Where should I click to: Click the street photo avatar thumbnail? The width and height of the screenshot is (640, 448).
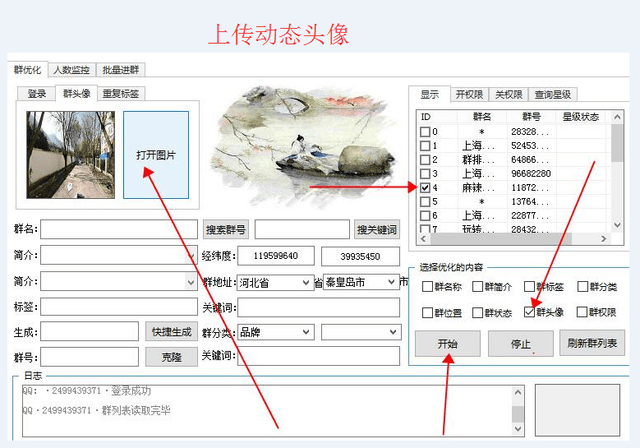pyautogui.click(x=71, y=155)
